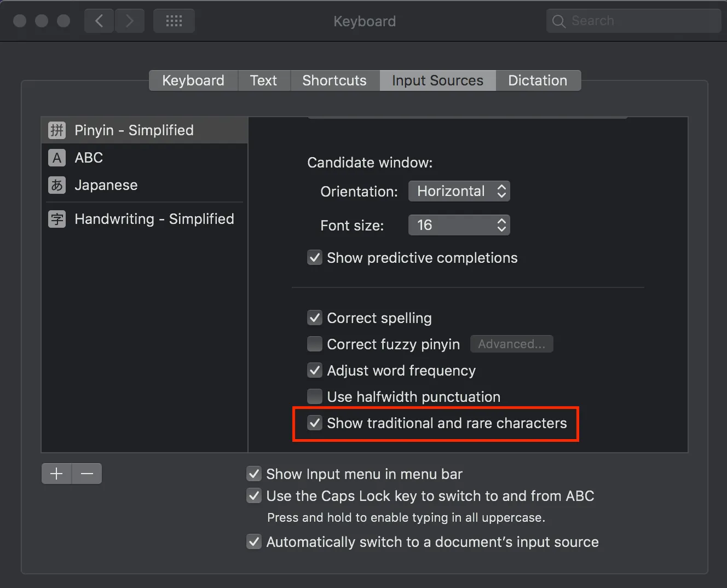Choose the Handwriting - Simplified icon
This screenshot has width=727, height=588.
(57, 219)
